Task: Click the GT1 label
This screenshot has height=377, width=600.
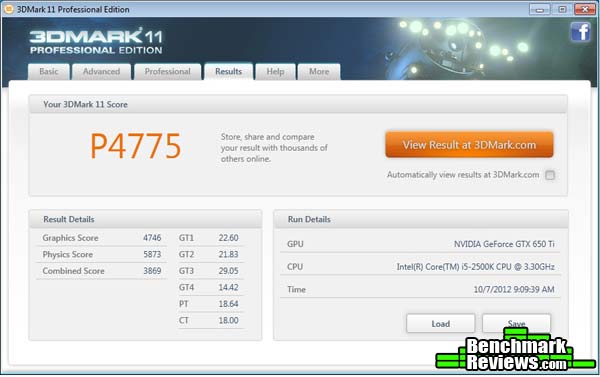Action: [186, 238]
